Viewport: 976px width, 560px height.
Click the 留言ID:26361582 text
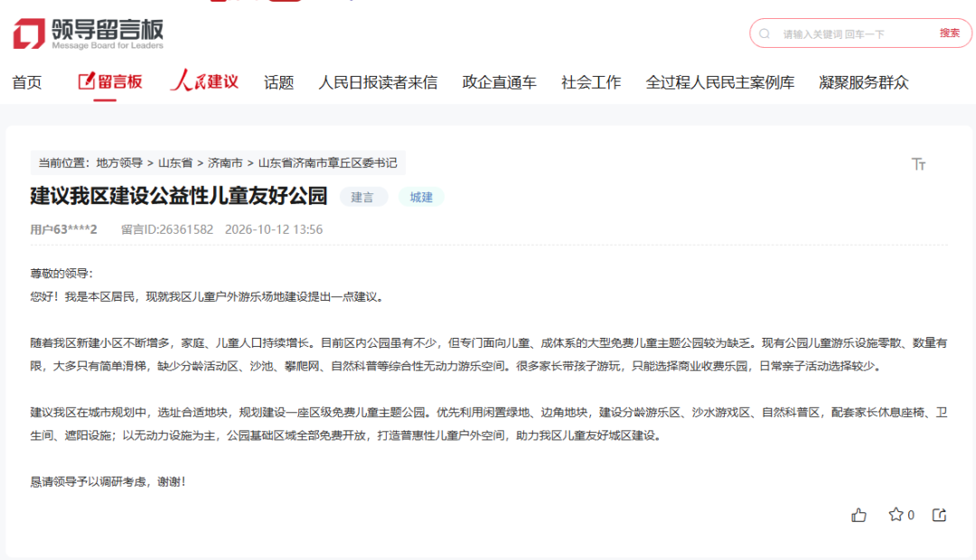tap(167, 229)
